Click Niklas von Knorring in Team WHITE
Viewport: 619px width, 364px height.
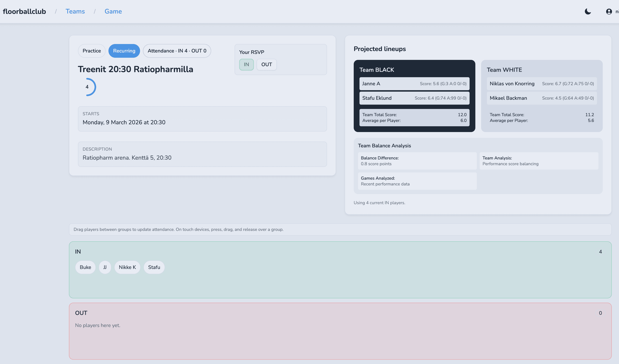[x=541, y=84]
